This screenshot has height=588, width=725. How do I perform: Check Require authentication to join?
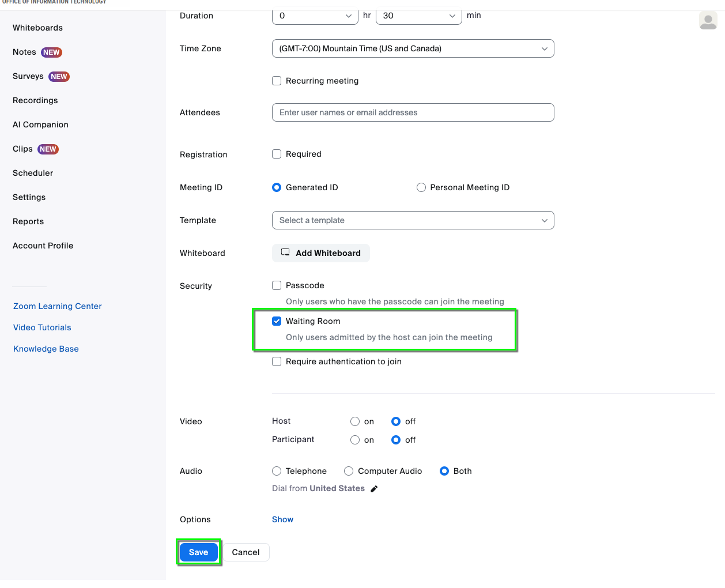pyautogui.click(x=277, y=361)
